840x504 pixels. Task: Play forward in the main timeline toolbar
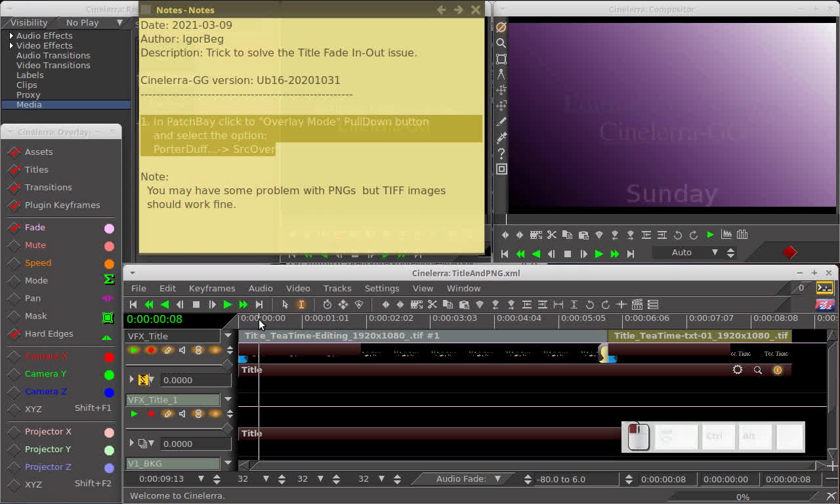pos(228,304)
